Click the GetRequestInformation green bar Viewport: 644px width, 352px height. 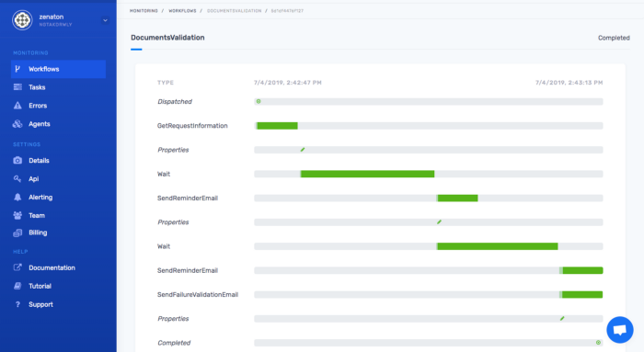[x=277, y=126]
